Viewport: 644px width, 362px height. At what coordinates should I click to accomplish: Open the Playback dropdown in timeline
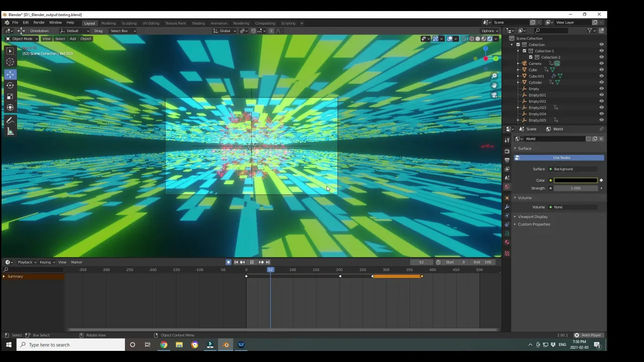click(27, 262)
